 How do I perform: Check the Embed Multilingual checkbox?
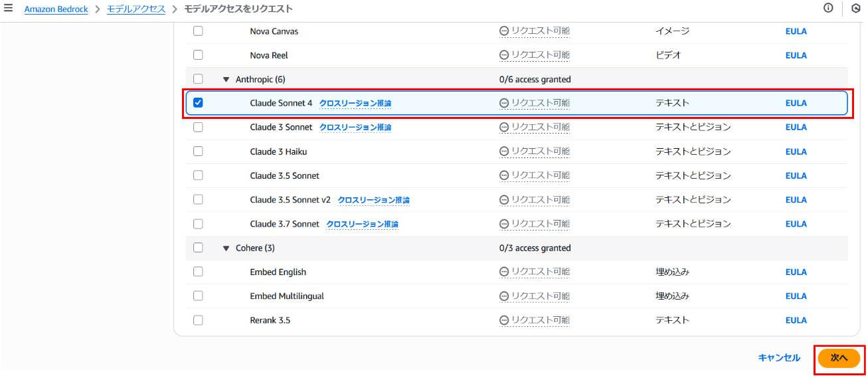(x=198, y=296)
